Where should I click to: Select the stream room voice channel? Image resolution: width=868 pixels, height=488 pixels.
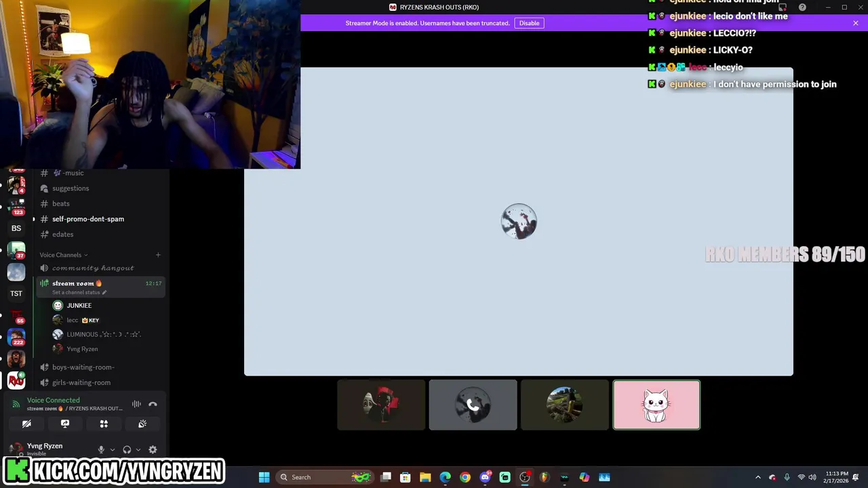pyautogui.click(x=100, y=287)
